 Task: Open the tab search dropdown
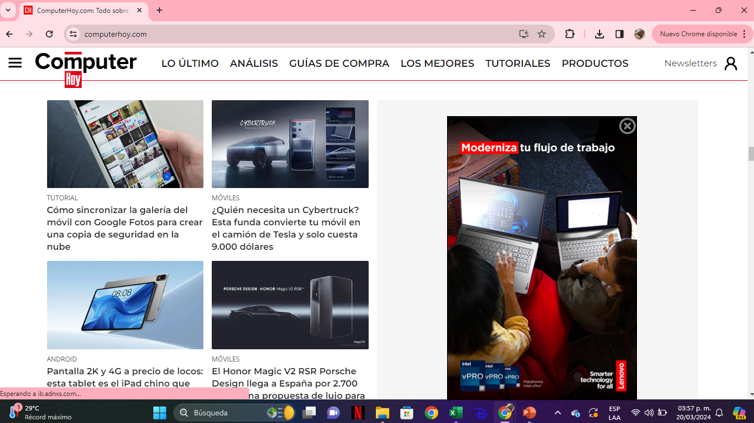(8, 10)
